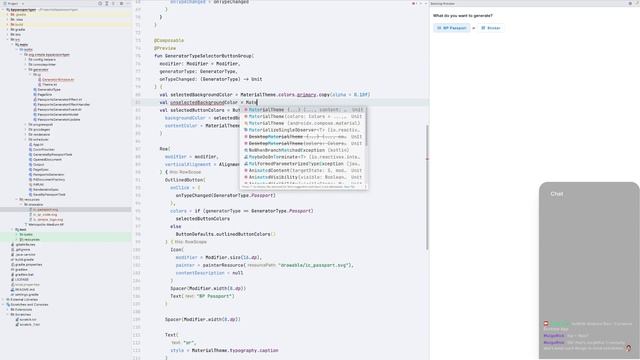Open PdDocumentFactory file in tree
This screenshot has height=360, width=640.
tap(47, 180)
